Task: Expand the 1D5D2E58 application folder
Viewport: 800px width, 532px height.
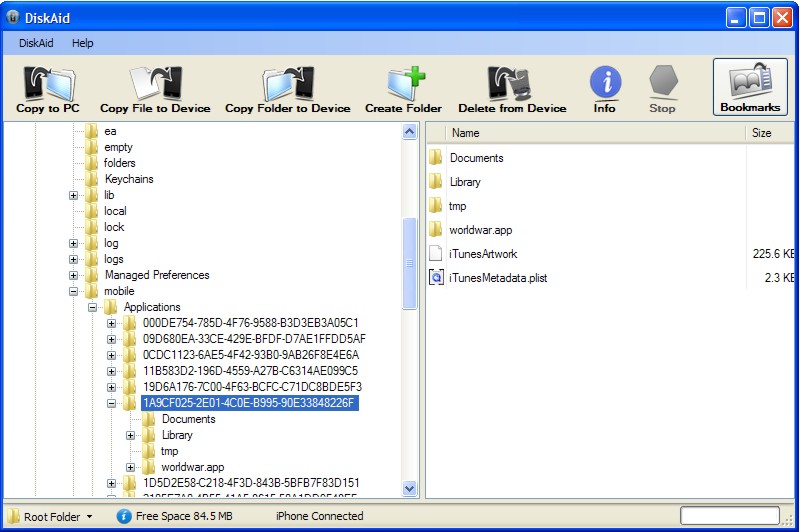Action: pos(111,483)
